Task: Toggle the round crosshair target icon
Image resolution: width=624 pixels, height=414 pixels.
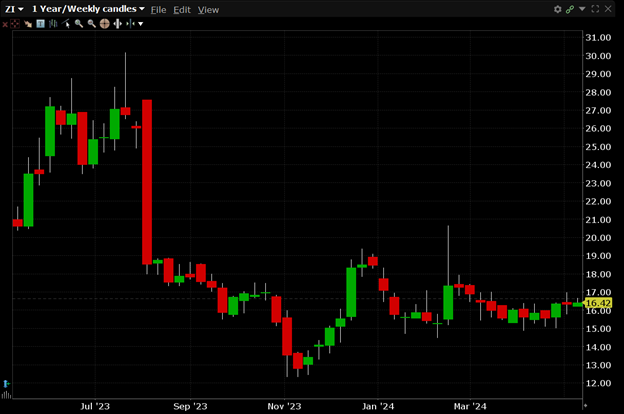Action: pos(104,24)
